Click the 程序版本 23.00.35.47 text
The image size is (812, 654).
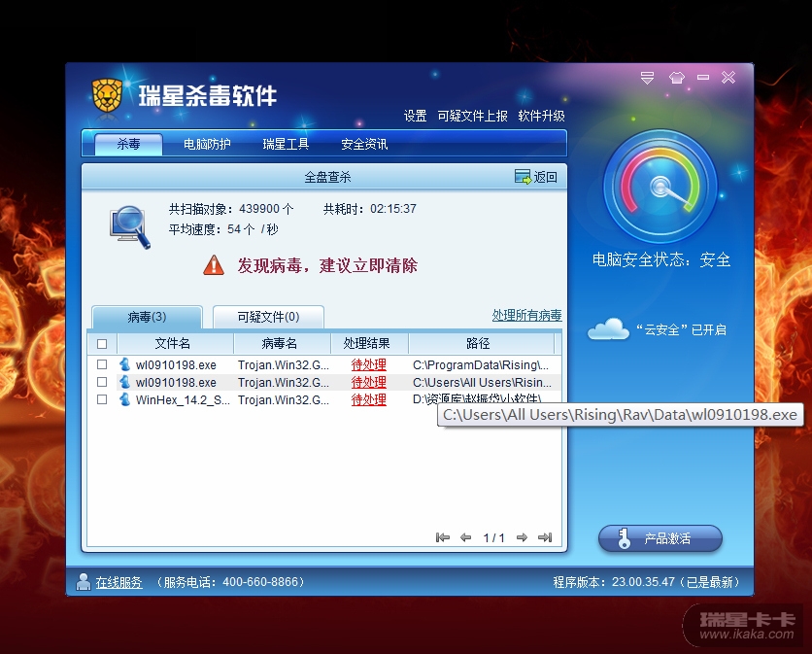646,582
